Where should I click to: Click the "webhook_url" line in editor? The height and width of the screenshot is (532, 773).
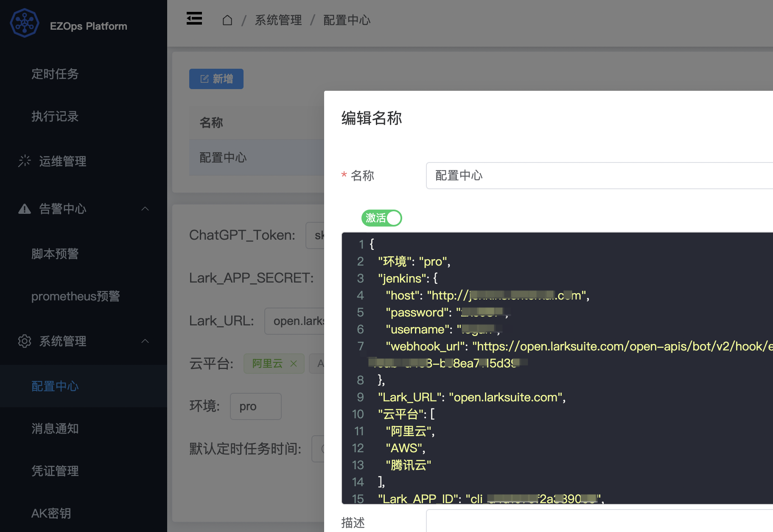click(579, 346)
